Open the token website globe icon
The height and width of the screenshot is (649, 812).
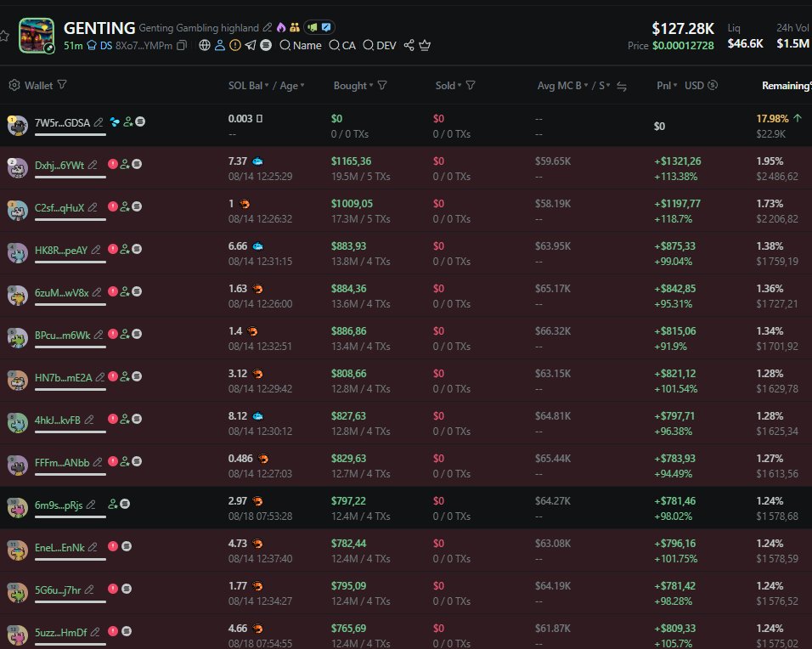(x=205, y=46)
